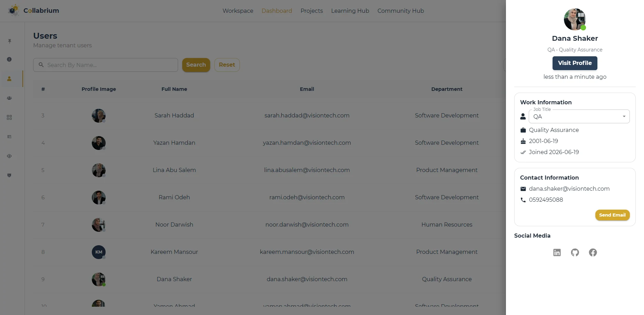Click Sarah Haddad's profile image in the table
Screen dimensions: 644x315
[99, 116]
